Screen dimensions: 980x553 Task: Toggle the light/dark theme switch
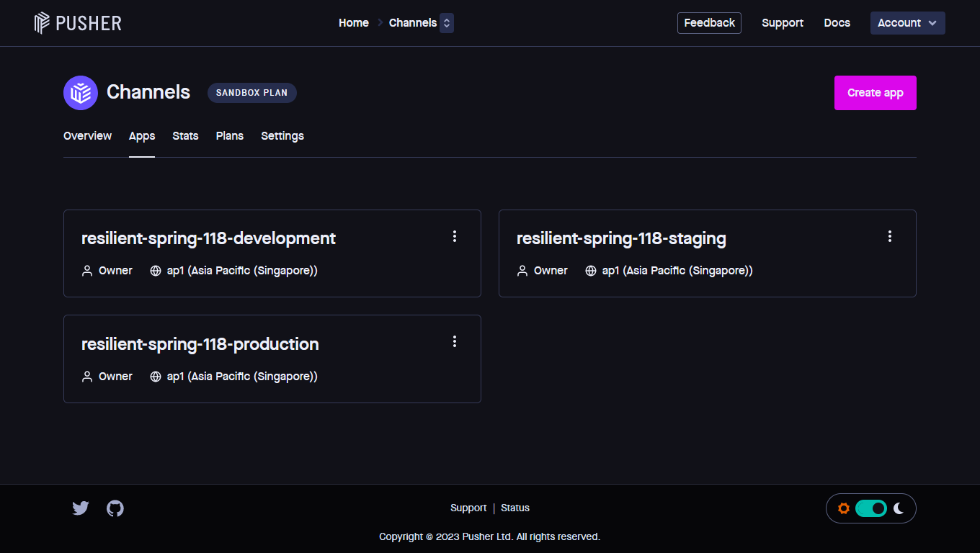pos(871,508)
